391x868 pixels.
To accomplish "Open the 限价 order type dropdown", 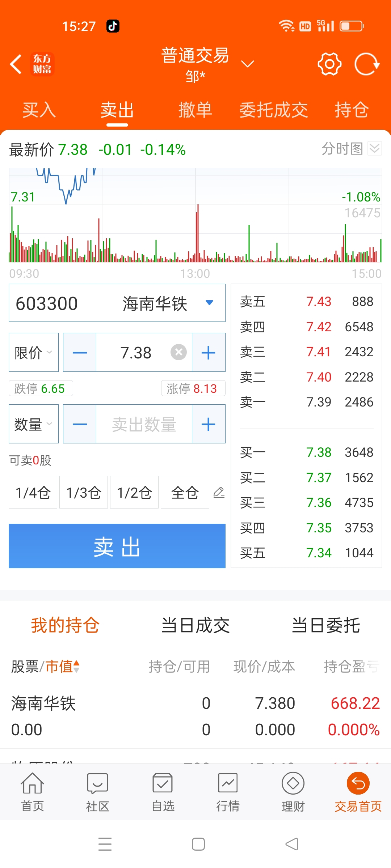I will tap(34, 352).
